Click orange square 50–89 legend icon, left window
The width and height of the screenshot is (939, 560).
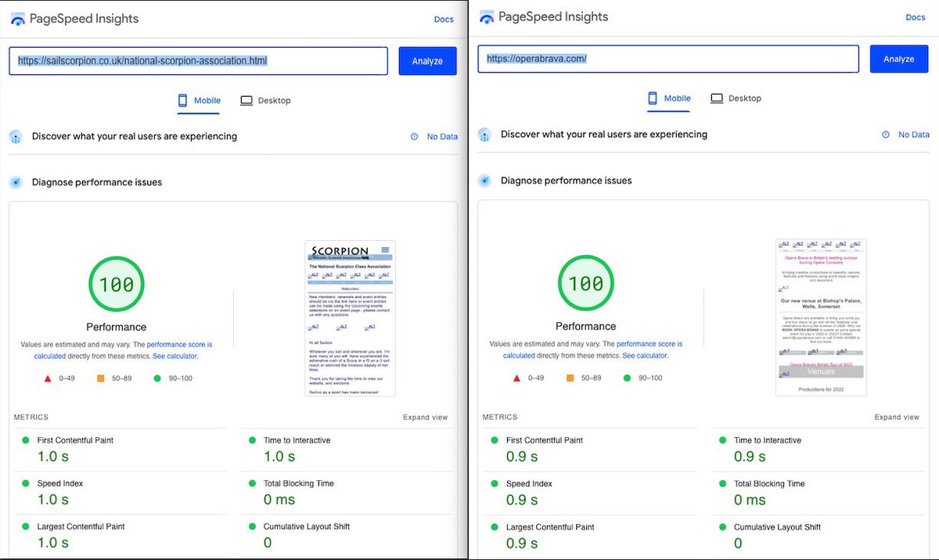100,379
